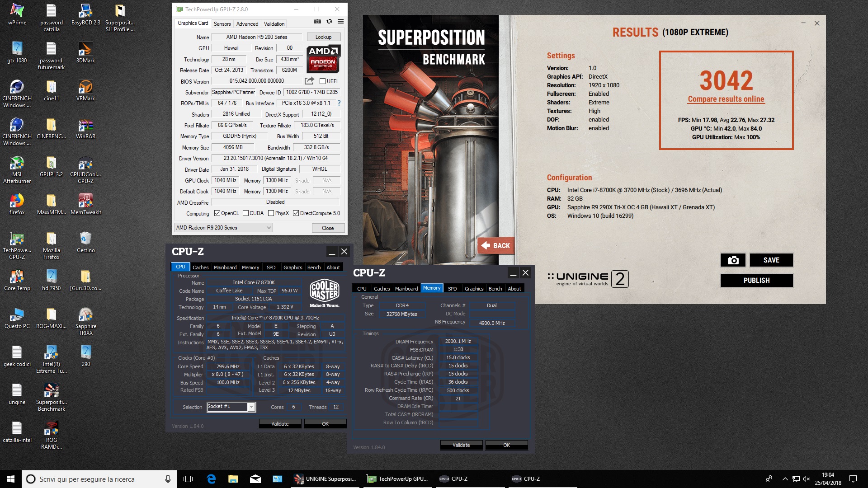This screenshot has width=868, height=488.
Task: Click GPU-Z AMD Radeon logo
Action: point(323,59)
